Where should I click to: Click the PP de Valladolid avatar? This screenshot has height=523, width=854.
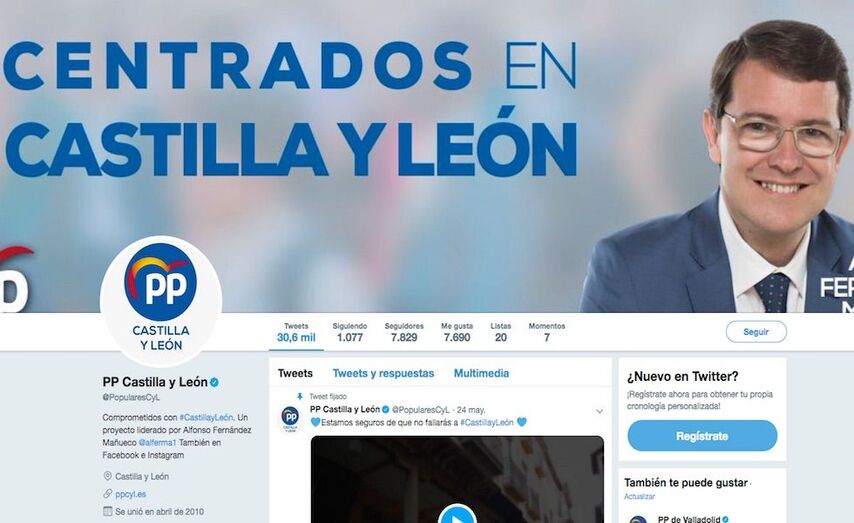(x=638, y=519)
